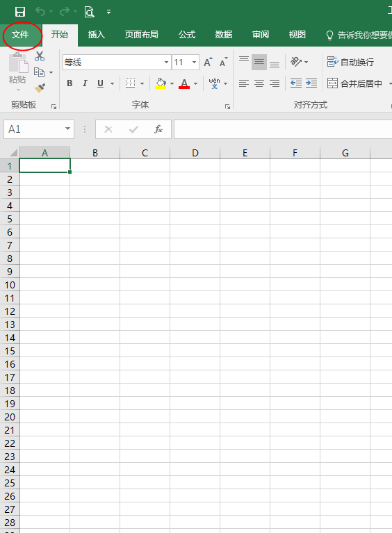Click the wén phonetic guide icon
Image resolution: width=392 pixels, height=533 pixels.
[214, 83]
